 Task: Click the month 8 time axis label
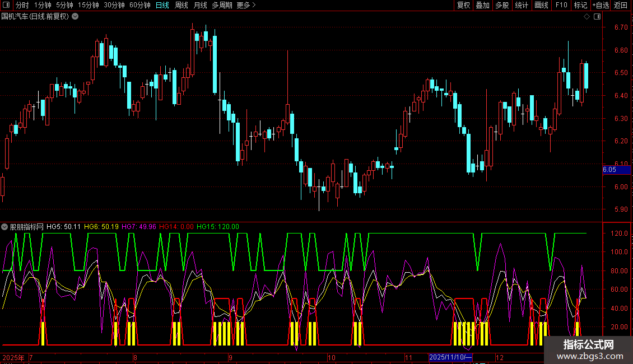point(135,357)
